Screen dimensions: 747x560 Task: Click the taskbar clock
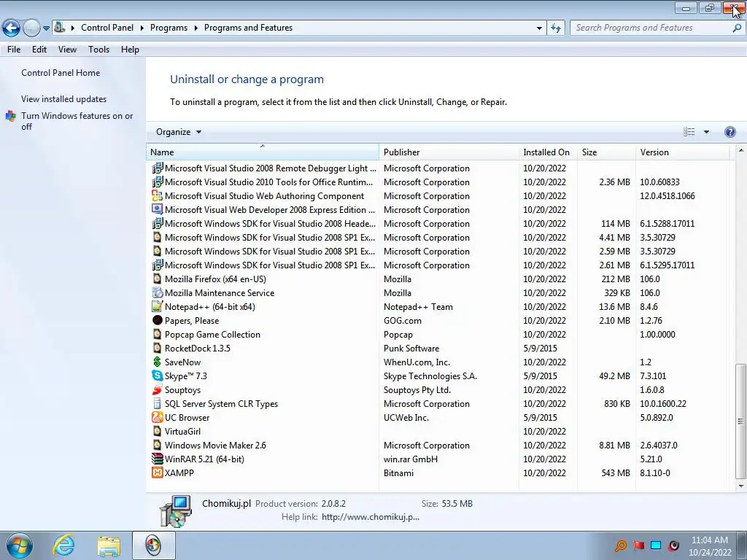(x=709, y=546)
